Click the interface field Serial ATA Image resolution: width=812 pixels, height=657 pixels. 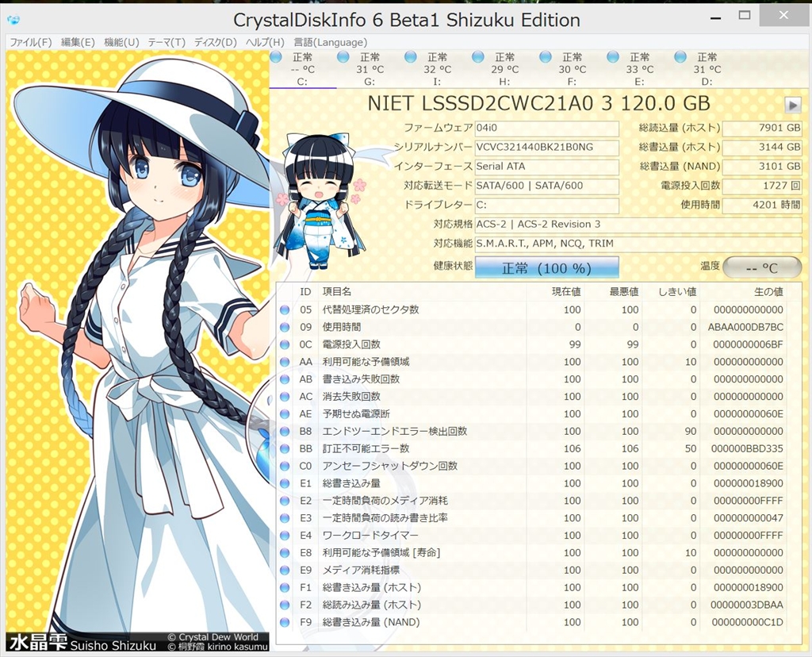click(x=547, y=167)
